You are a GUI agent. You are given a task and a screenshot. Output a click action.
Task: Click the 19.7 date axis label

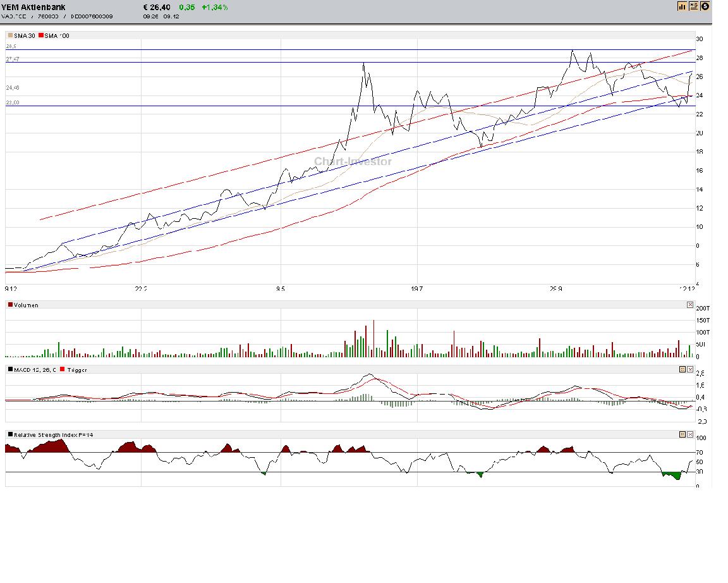coord(417,289)
